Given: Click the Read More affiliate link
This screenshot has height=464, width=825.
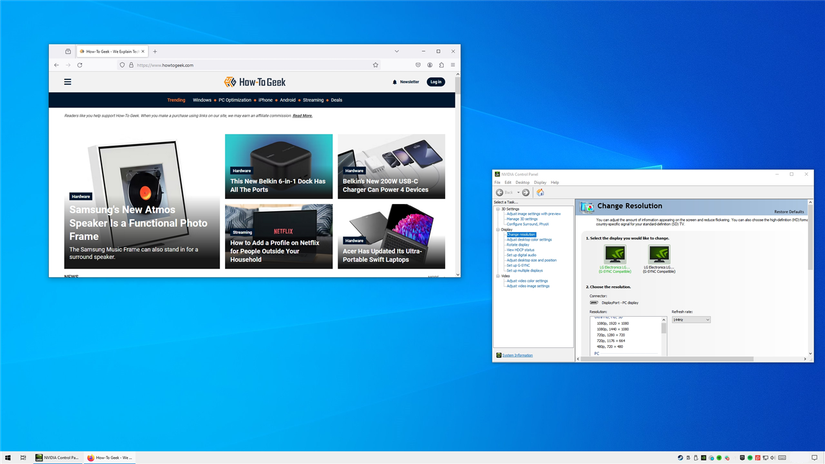Looking at the screenshot, I should coord(303,116).
